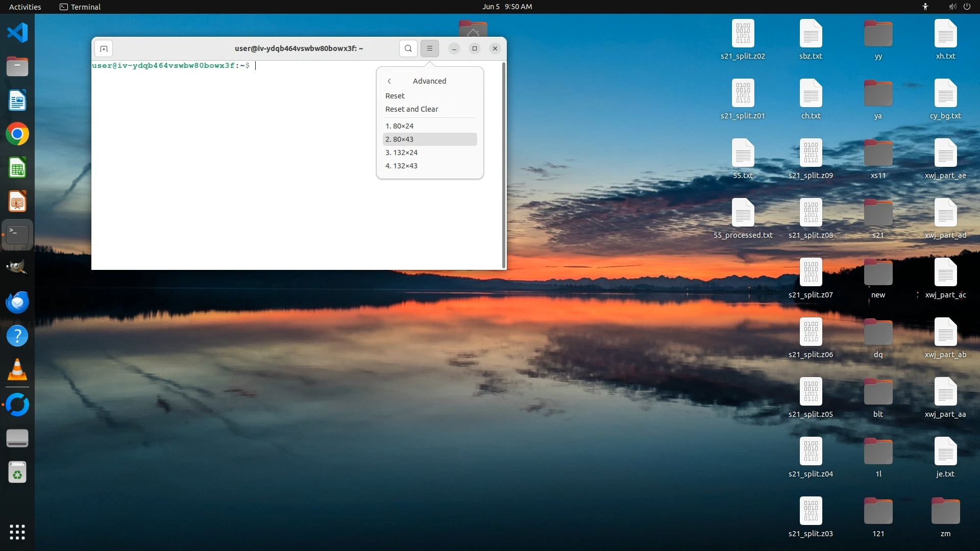Launch VLC media player from dock
The height and width of the screenshot is (551, 980).
[17, 370]
